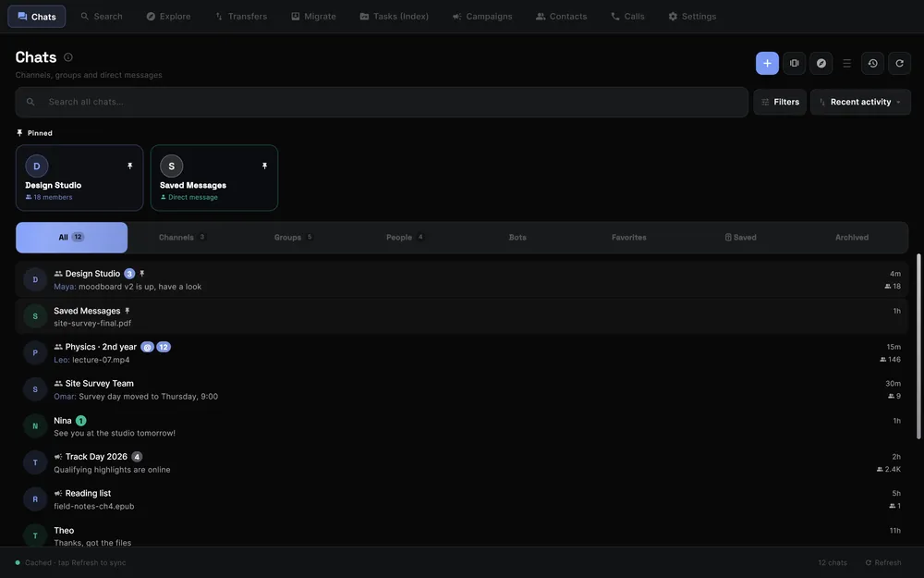Switch to list view lines icon
The image size is (924, 578).
point(846,63)
